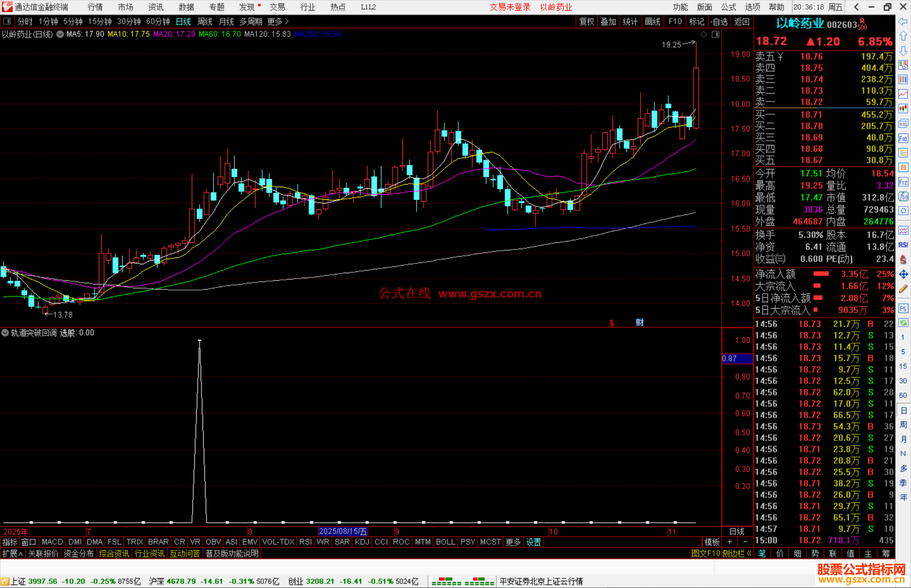Toggle the MA indicator circle next to 以岭药业(日线)
This screenshot has width=911, height=588.
60,34
